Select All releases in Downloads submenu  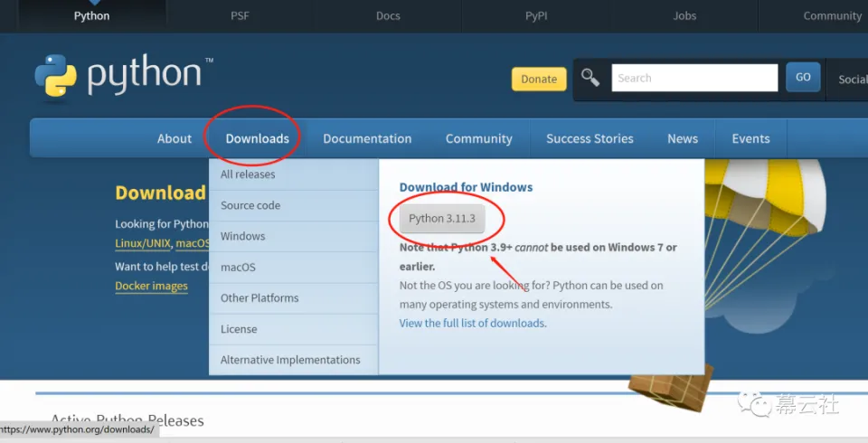click(x=294, y=174)
